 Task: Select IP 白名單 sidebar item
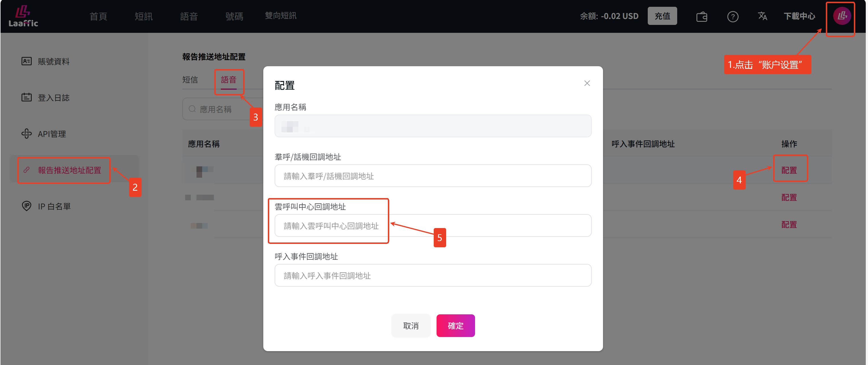point(54,206)
